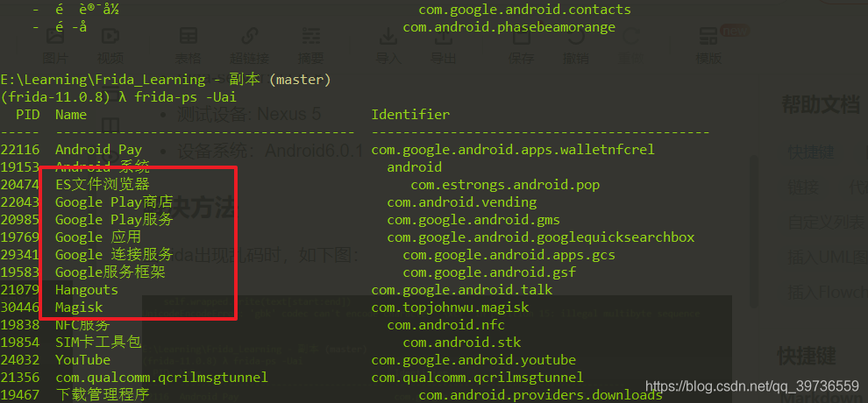Click the 撤销 undo icon in editor toolbar

pyautogui.click(x=576, y=37)
